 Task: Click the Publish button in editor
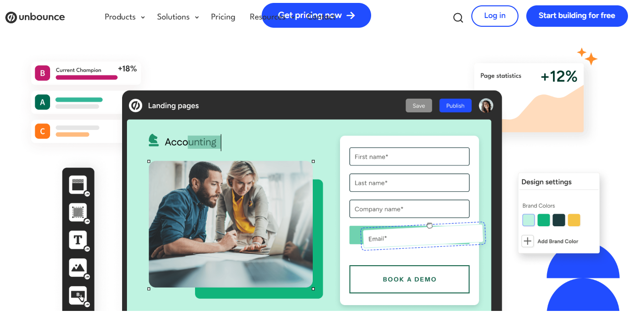[455, 106]
